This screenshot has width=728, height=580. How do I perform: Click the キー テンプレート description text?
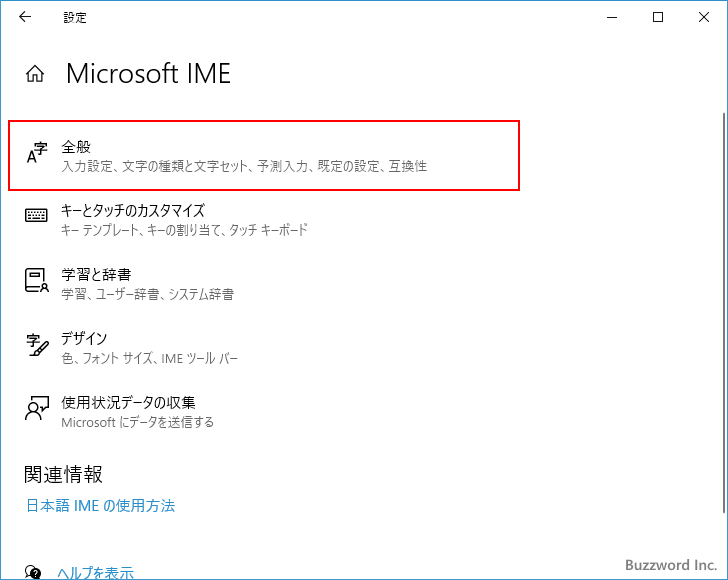point(184,230)
